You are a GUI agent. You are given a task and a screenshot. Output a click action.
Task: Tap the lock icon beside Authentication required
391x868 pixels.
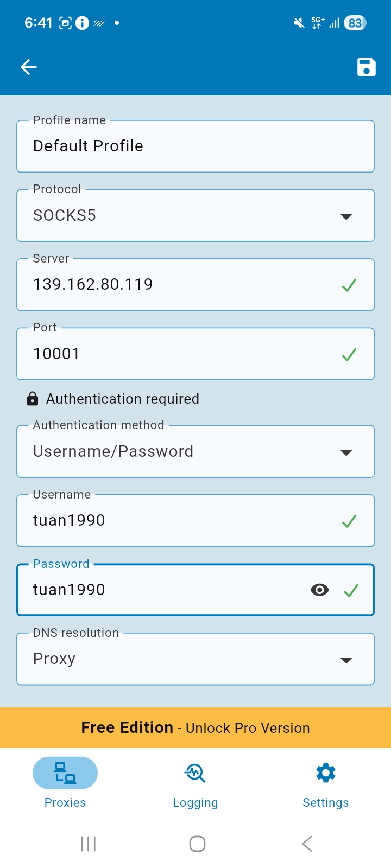pyautogui.click(x=33, y=399)
